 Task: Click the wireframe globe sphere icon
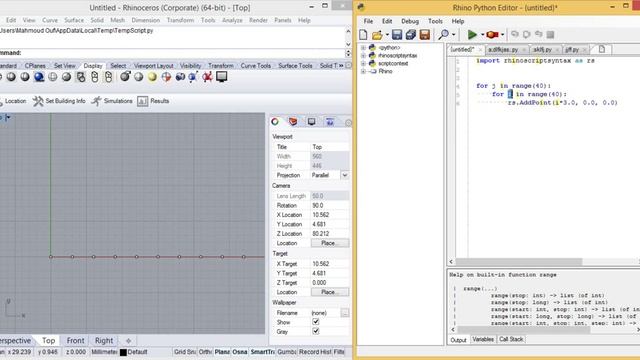[53, 77]
